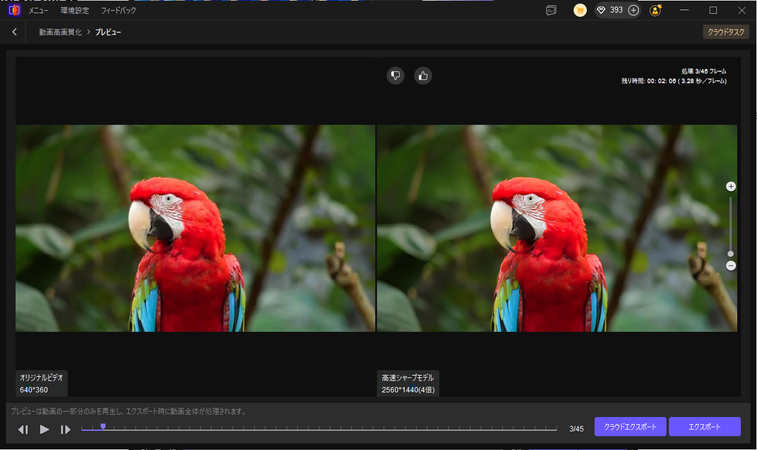
Task: Open the 環境設定 settings menu
Action: pos(73,10)
